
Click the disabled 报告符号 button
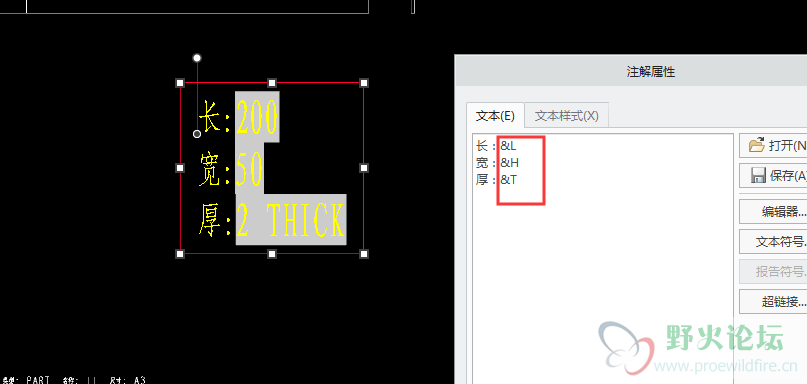pos(774,271)
